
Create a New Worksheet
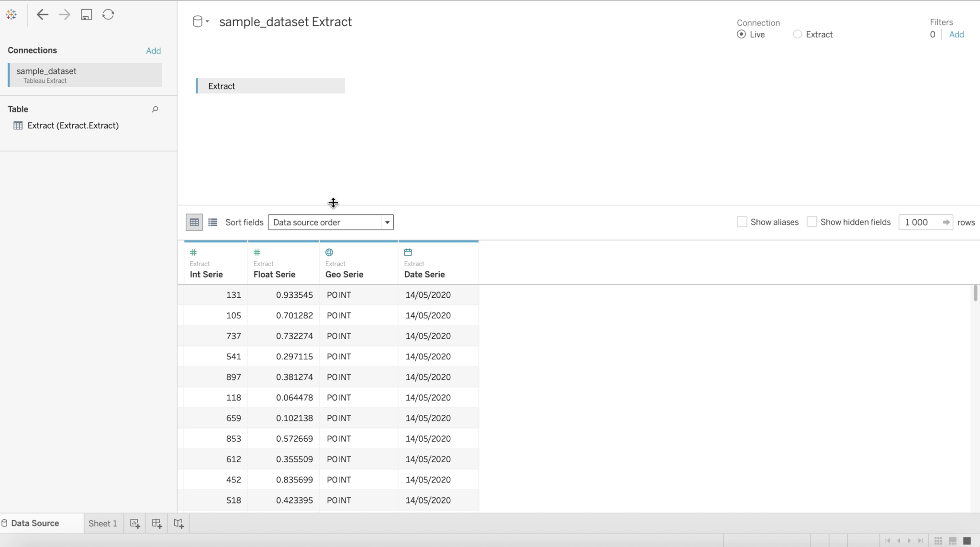pos(134,523)
